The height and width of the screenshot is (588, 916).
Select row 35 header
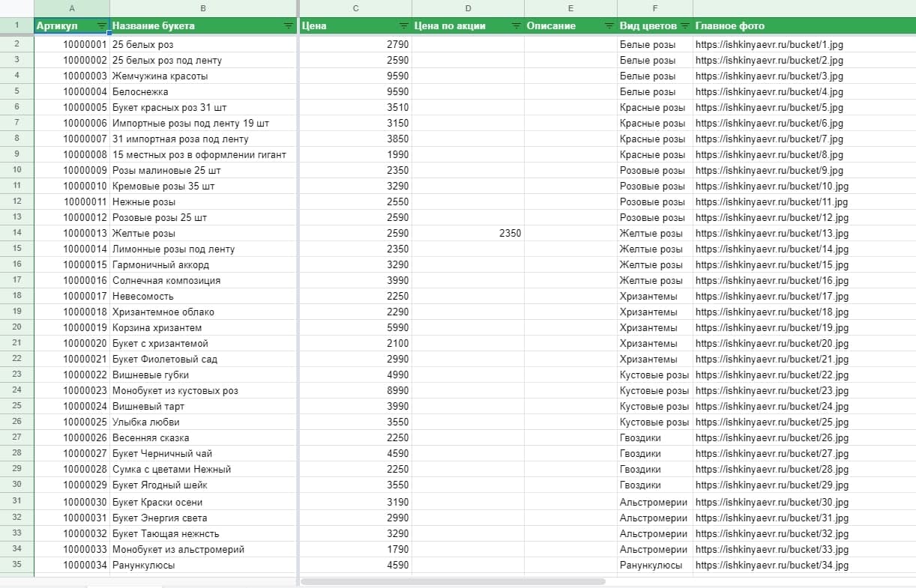[17, 565]
